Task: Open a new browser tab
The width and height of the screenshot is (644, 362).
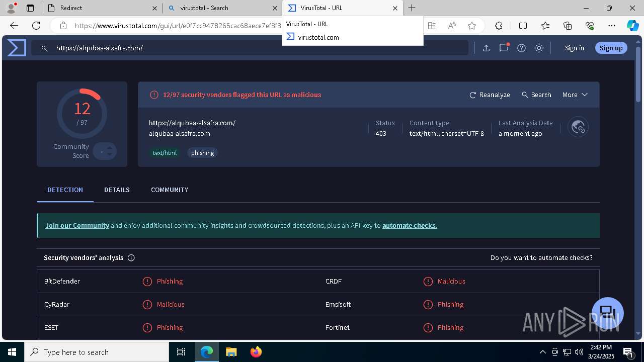Action: (412, 8)
